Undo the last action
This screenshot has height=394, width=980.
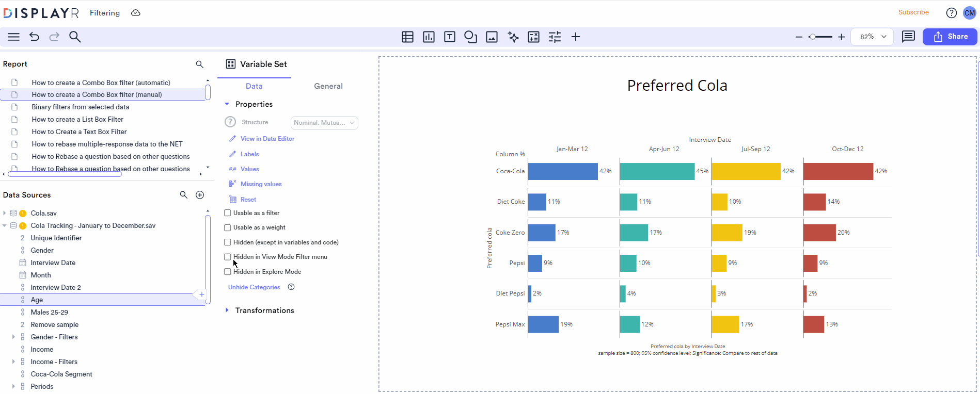34,37
